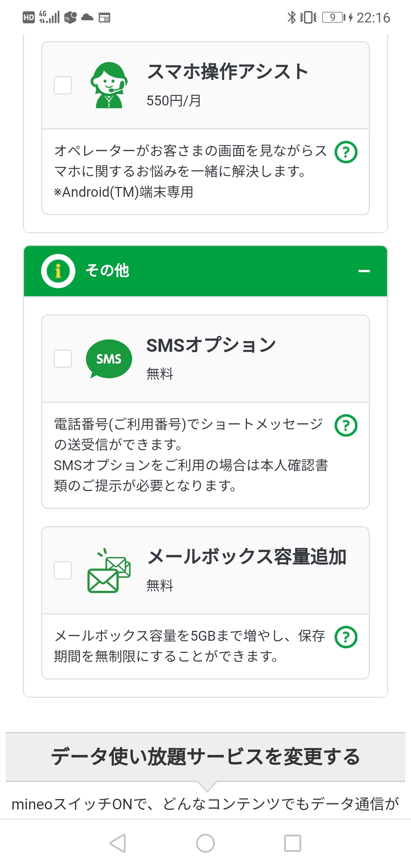Tick the スマホ操作アシスト checkbox

point(63,85)
